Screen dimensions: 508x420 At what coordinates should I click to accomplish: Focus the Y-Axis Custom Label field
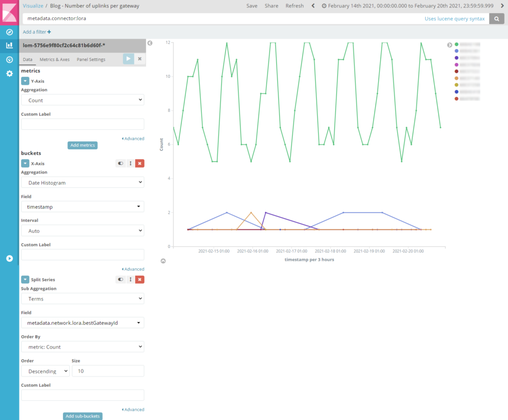click(x=83, y=124)
